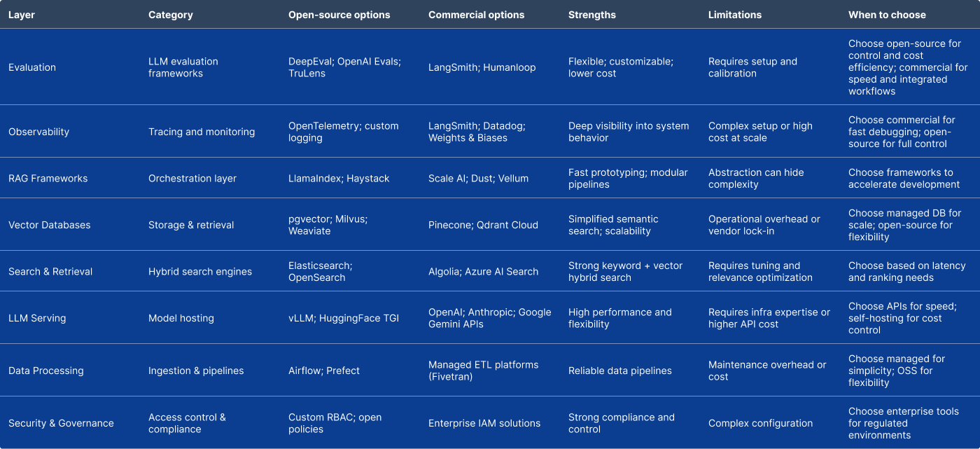Select 'Fast prototyping; modular pipelines' cell

(628, 179)
